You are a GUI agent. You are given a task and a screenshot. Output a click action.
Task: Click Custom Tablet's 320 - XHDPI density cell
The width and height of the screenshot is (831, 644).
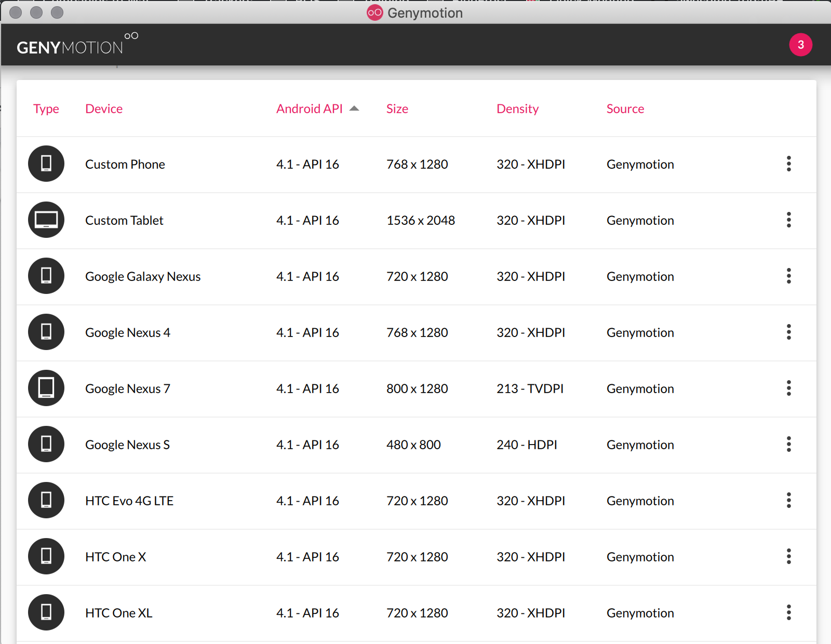(531, 220)
